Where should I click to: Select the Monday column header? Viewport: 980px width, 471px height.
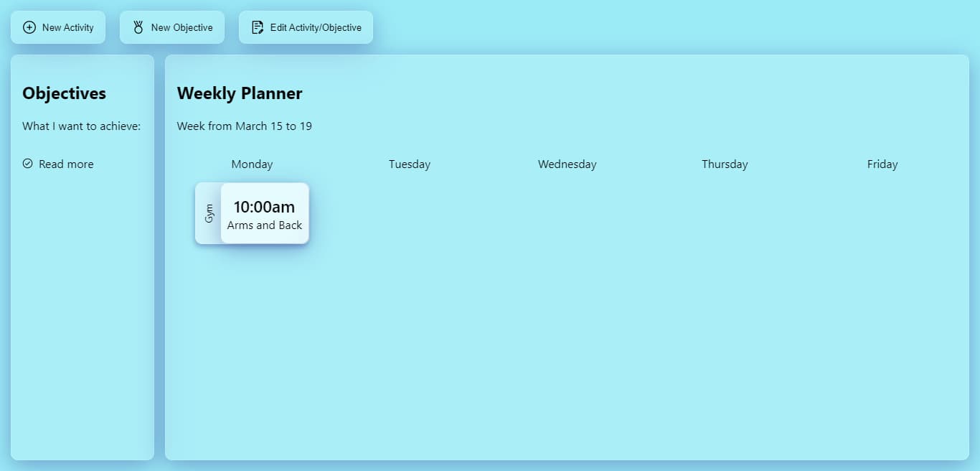(252, 164)
